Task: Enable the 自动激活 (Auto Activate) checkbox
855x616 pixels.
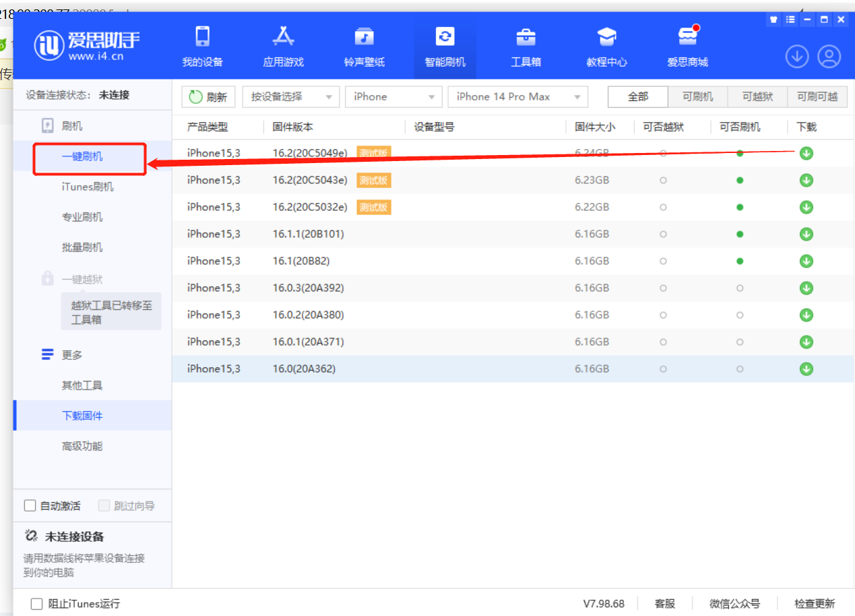Action: point(30,505)
